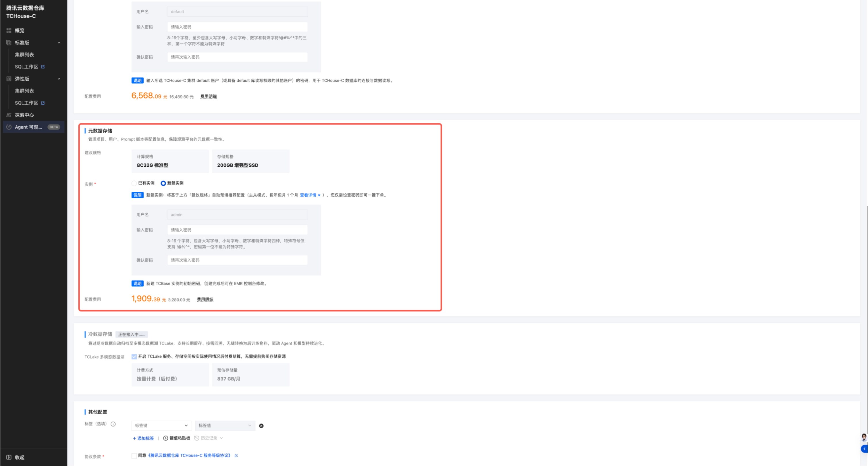The width and height of the screenshot is (868, 466).
Task: Open the 键值粘贴板 clipboard
Action: [x=177, y=438]
